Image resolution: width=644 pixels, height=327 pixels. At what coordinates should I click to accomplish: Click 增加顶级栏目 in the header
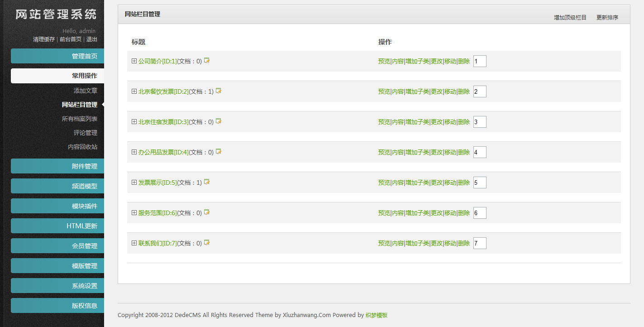tap(570, 18)
